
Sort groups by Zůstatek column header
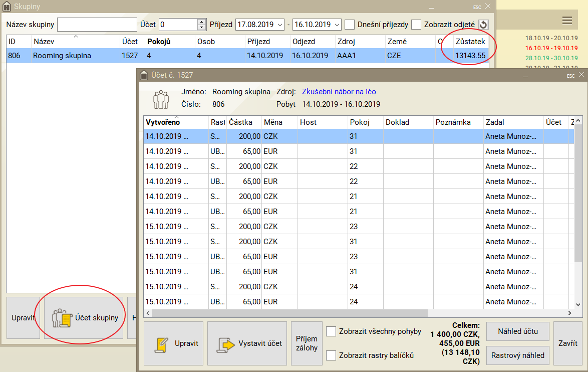pyautogui.click(x=470, y=42)
